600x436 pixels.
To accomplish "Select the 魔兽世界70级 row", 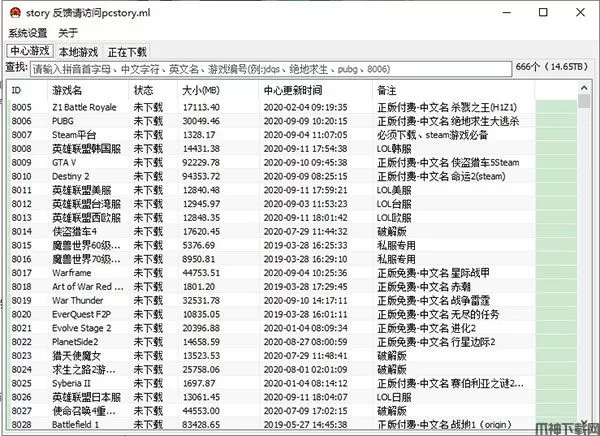I will point(292,259).
